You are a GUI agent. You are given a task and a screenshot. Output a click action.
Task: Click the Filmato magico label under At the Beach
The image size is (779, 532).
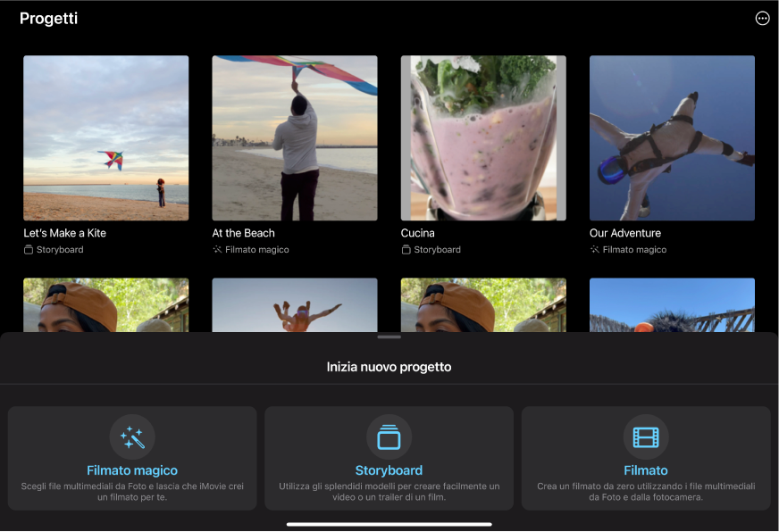click(257, 250)
